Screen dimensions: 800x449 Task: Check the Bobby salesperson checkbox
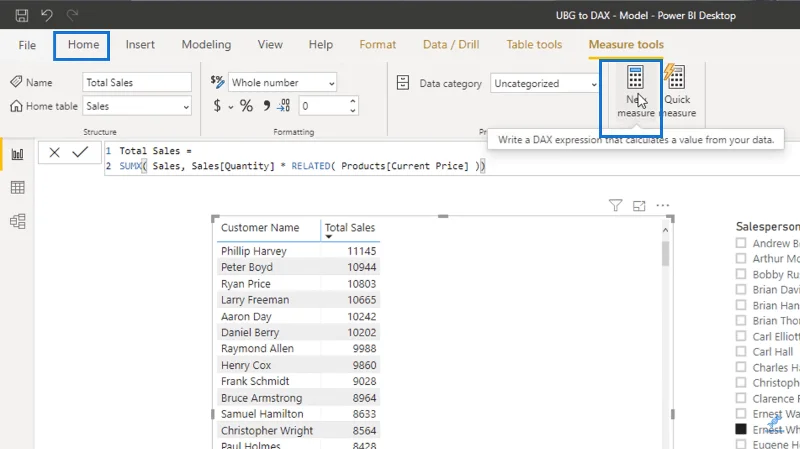coord(741,274)
